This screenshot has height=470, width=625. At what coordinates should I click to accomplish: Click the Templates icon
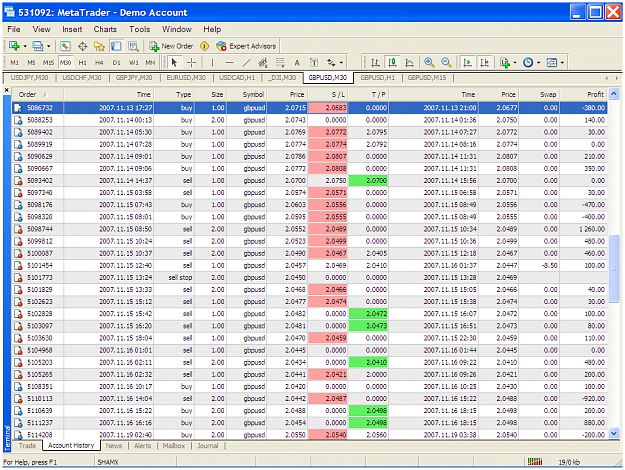tap(552, 63)
